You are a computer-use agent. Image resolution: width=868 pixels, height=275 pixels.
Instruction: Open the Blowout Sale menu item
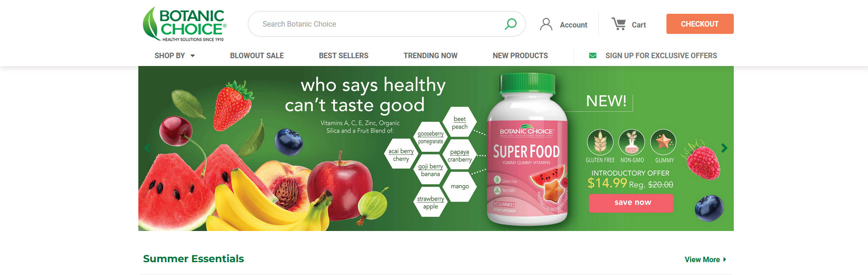[x=257, y=55]
